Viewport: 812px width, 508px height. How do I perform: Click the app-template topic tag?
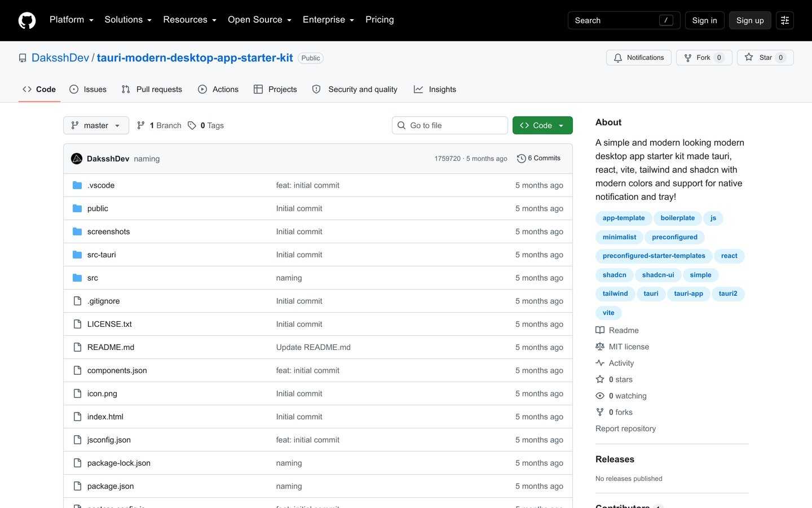click(x=624, y=218)
